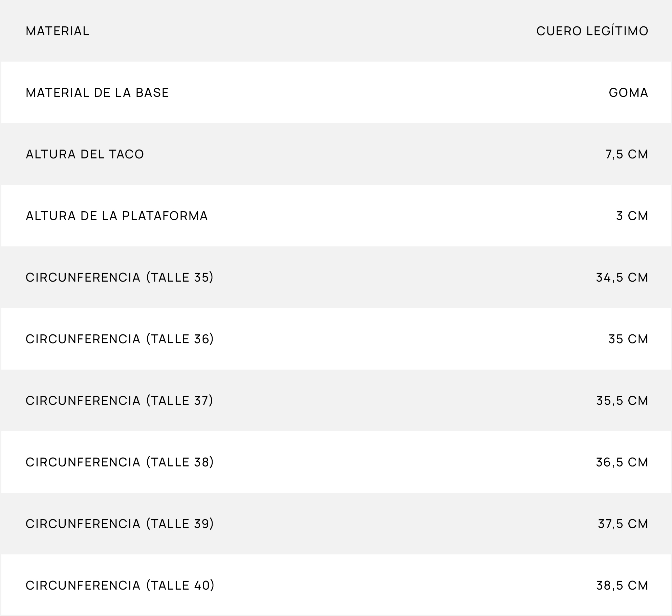Click the CIRCUNFERENCIA (TALLE 40) label
The width and height of the screenshot is (672, 616).
(120, 586)
